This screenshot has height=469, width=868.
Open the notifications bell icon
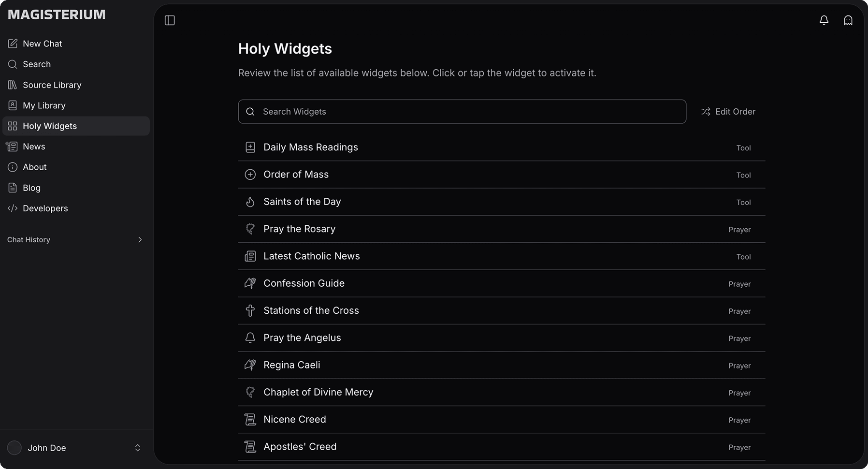pos(824,20)
